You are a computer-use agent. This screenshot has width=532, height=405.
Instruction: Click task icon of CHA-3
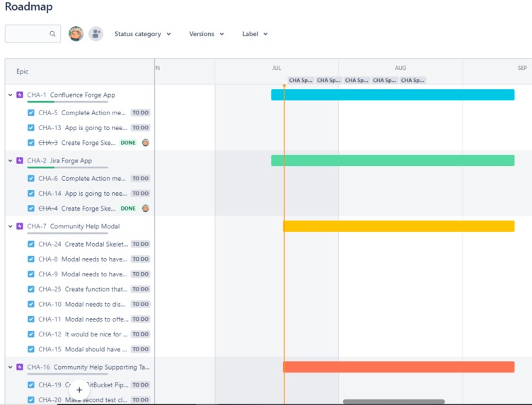click(31, 143)
